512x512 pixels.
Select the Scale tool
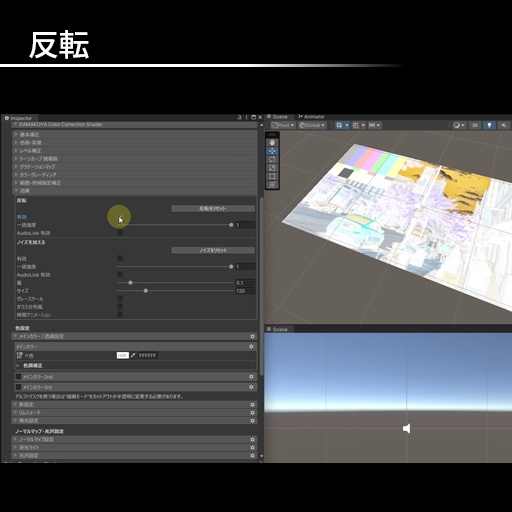tap(272, 168)
